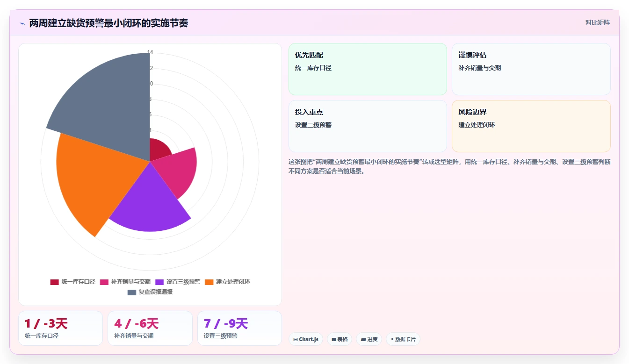Image resolution: width=629 pixels, height=364 pixels.
Task: Click 设置三级预警 caption under 7 / -9天
Action: tap(220, 335)
